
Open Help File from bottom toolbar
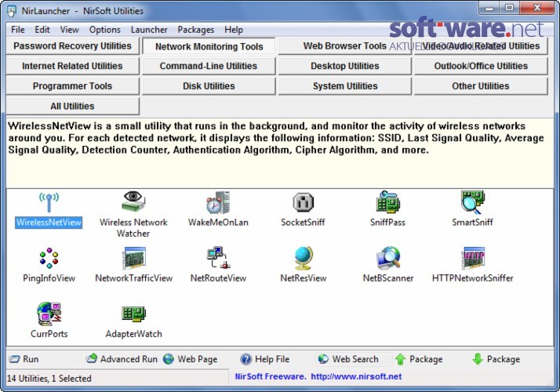[x=264, y=359]
